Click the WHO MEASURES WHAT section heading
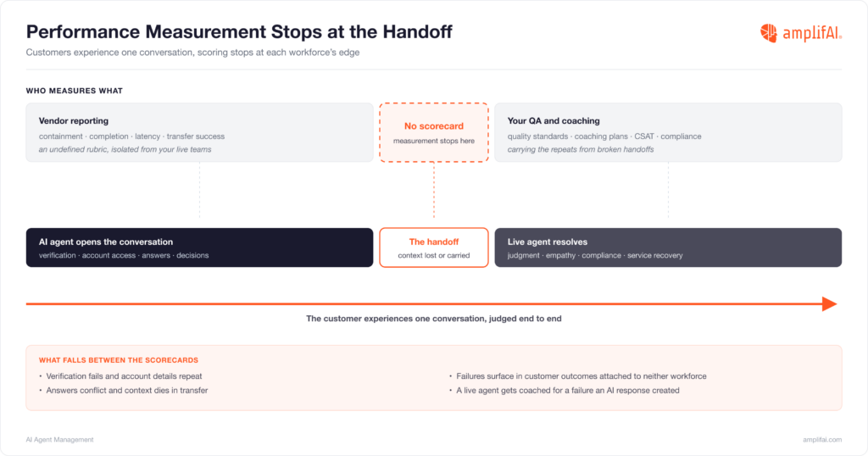The height and width of the screenshot is (456, 868). (75, 91)
